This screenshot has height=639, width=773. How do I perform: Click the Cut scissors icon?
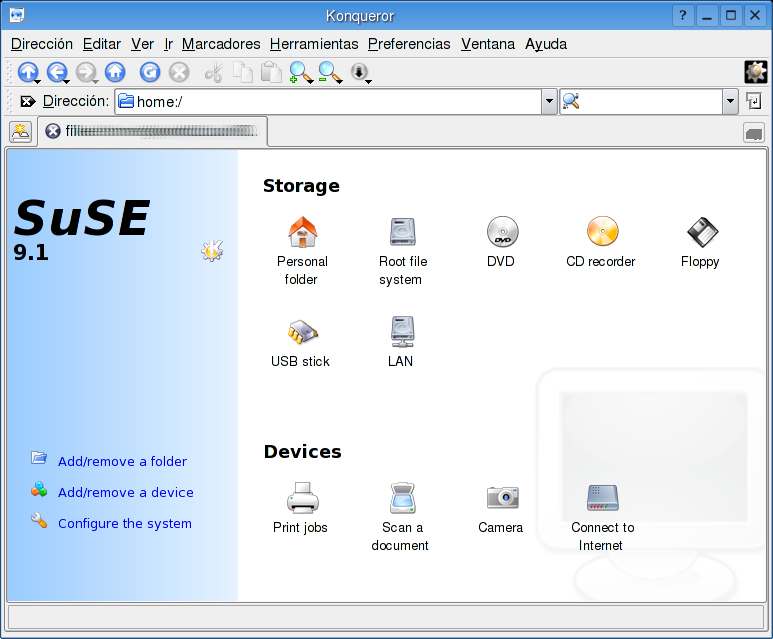[214, 72]
